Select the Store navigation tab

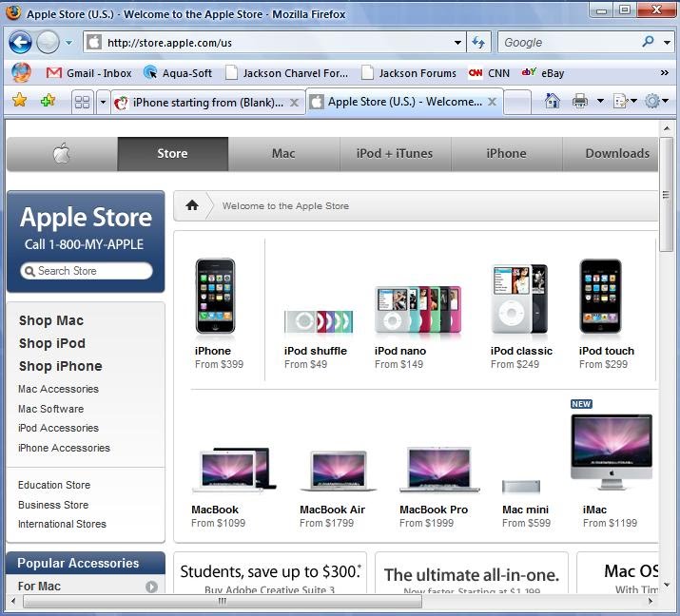coord(172,153)
